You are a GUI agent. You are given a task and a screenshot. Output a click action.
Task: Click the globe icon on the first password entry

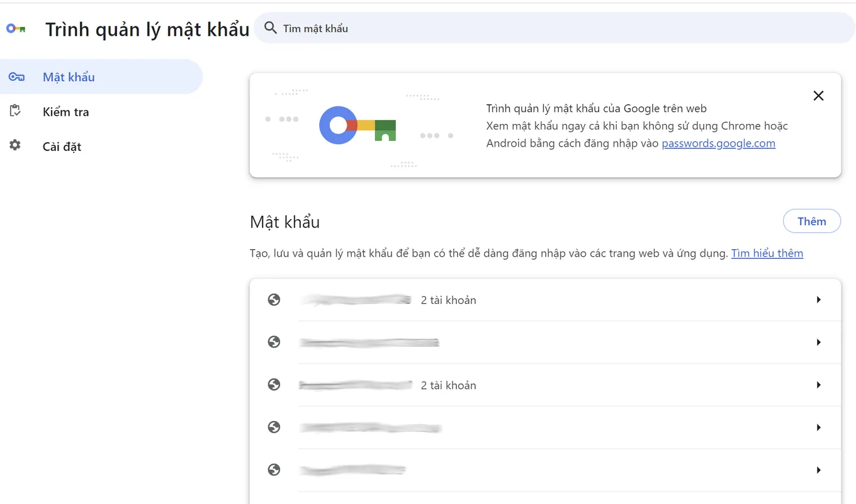click(274, 300)
